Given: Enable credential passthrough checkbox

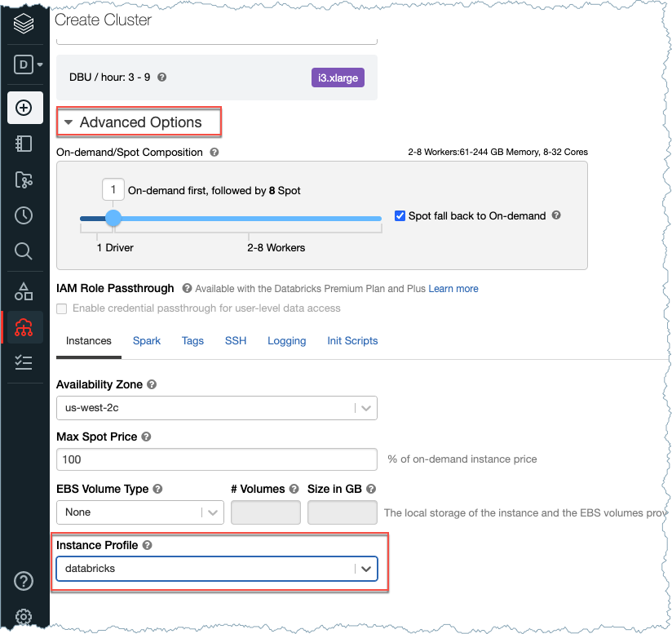Looking at the screenshot, I should pyautogui.click(x=62, y=308).
